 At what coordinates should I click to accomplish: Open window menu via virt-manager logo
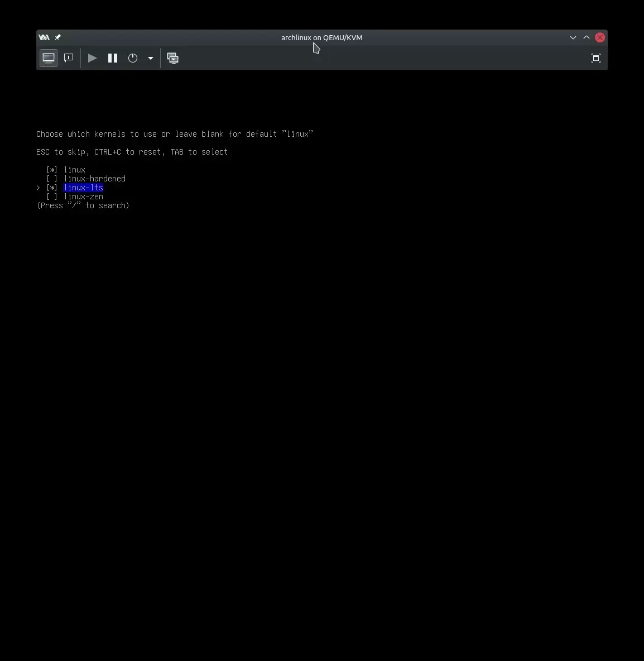pyautogui.click(x=44, y=37)
